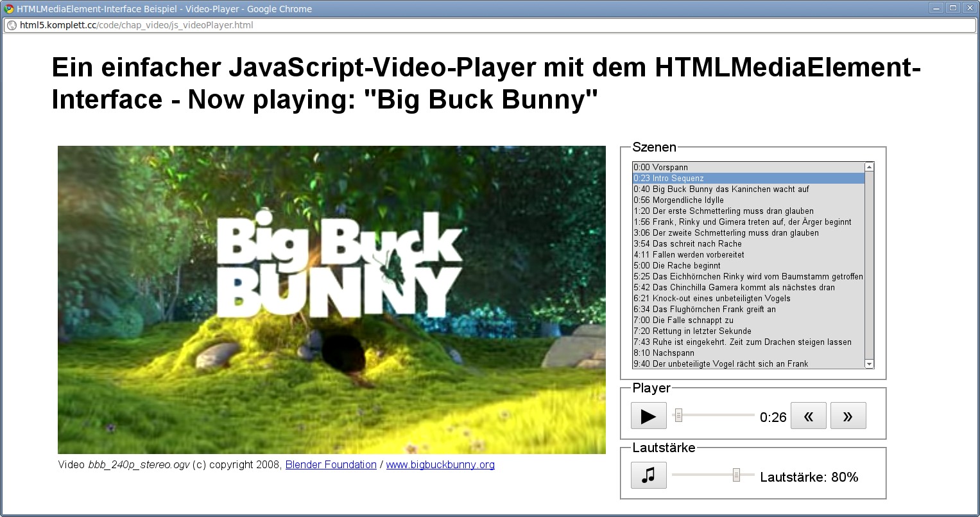Screen dimensions: 980x517
Task: Select scene "0:40 Big Buck Bunny das Kaninchen wacht auf"
Action: point(730,189)
